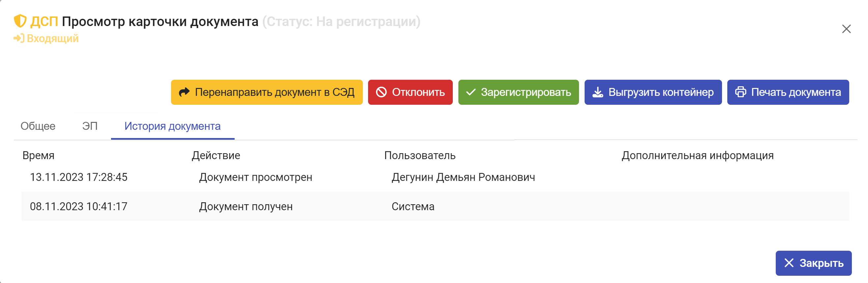Click the Время column header

(x=39, y=156)
